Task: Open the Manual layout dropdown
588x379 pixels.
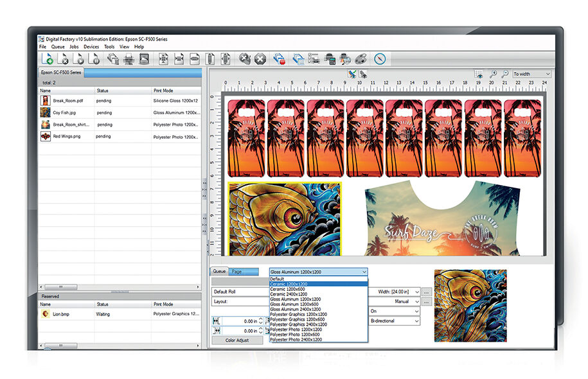Action: tap(394, 301)
